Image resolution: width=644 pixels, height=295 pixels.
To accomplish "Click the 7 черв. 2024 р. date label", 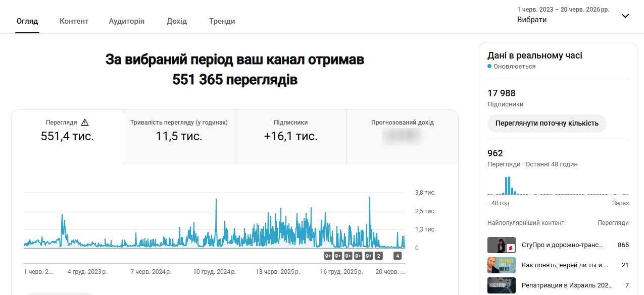I will (x=151, y=272).
